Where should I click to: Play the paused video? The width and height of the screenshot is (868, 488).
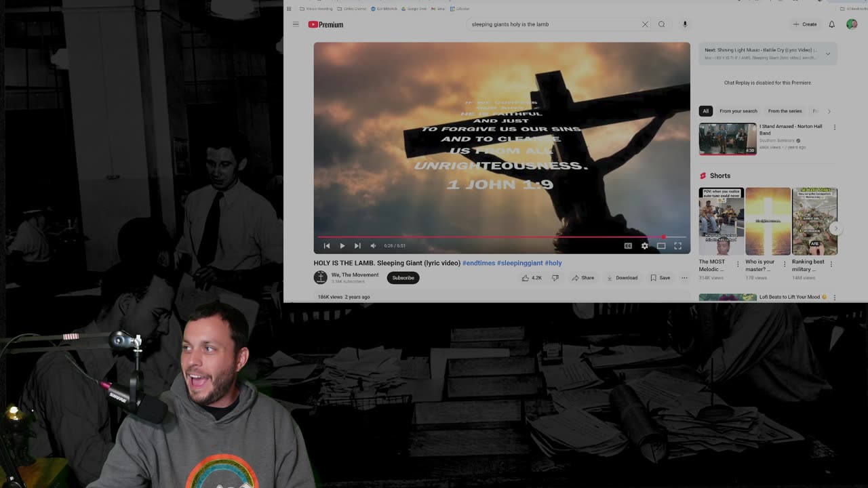[342, 246]
